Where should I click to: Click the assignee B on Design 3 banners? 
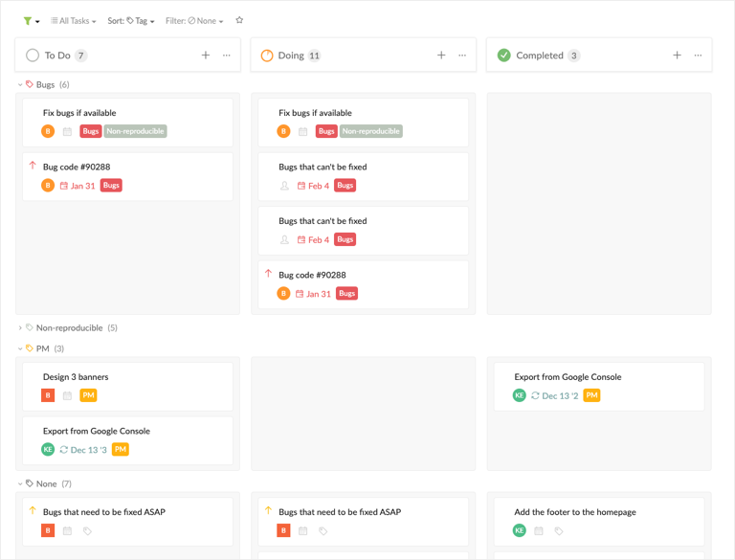pos(48,395)
